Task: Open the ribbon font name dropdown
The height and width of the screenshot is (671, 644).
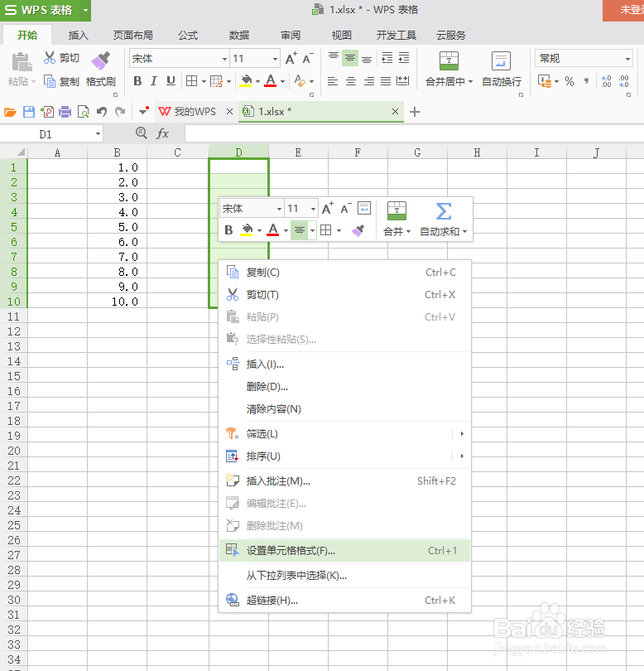Action: pos(224,59)
